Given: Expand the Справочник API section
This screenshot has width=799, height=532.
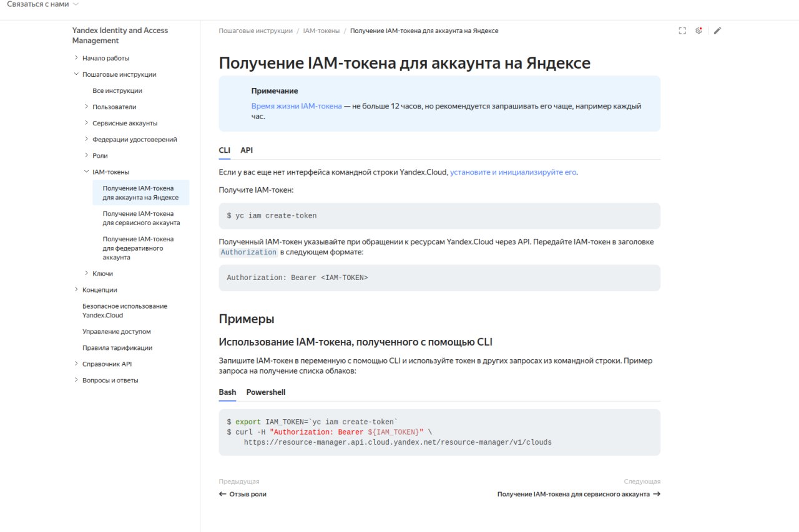Looking at the screenshot, I should click(x=76, y=364).
